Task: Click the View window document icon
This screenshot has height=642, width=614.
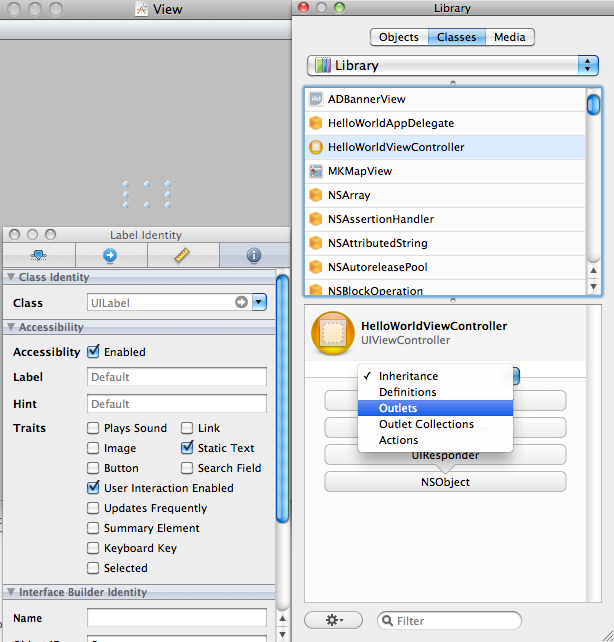Action: click(x=142, y=9)
